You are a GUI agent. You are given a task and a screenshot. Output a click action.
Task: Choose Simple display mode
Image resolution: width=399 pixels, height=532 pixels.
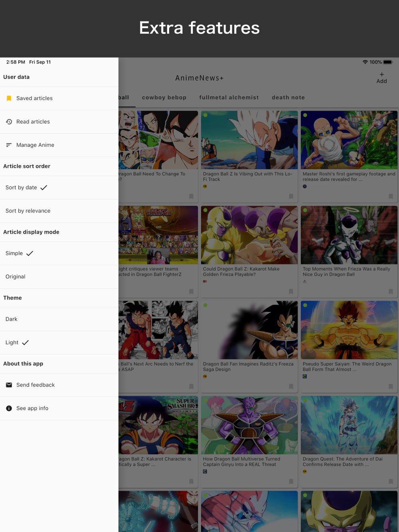(59, 253)
